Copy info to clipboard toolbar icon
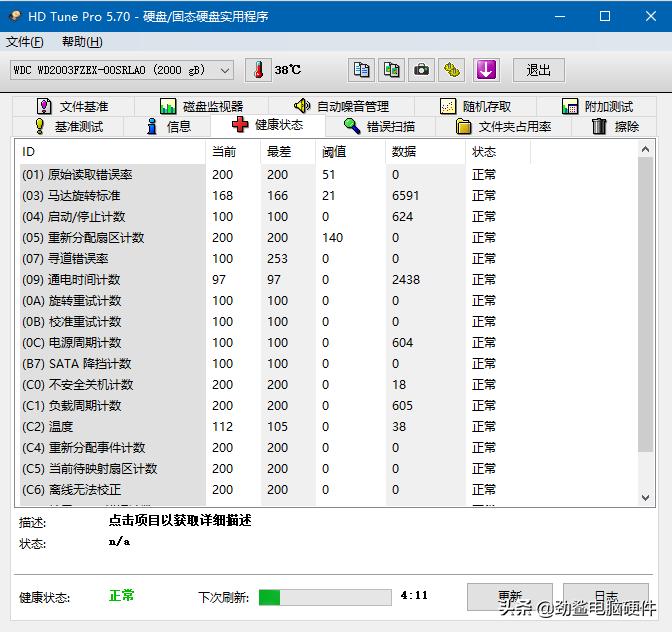The width and height of the screenshot is (672, 632). coord(361,70)
